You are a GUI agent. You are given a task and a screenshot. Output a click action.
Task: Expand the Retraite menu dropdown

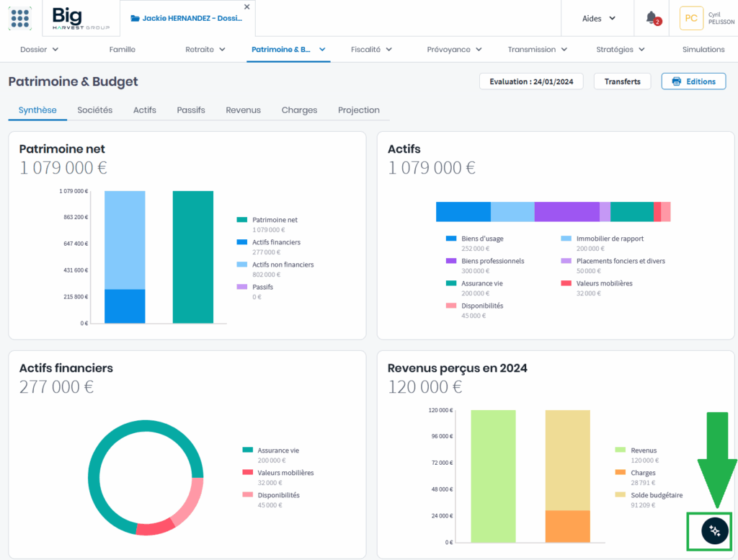205,50
